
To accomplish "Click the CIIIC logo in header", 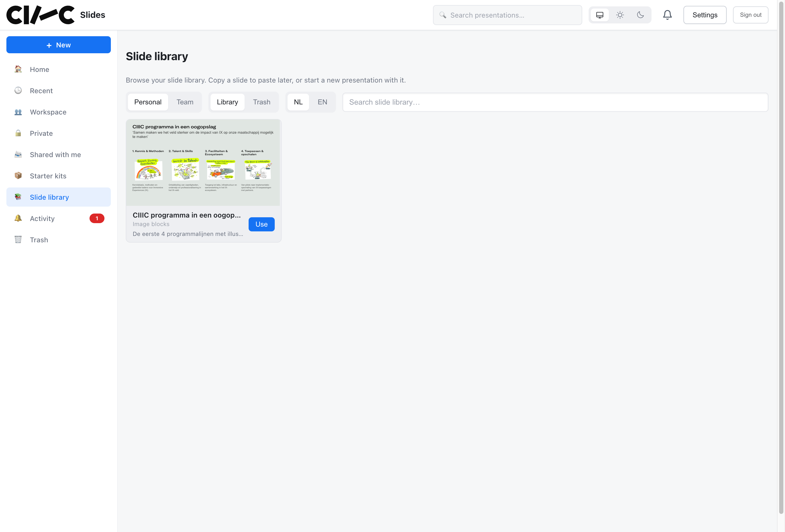I will coord(41,15).
